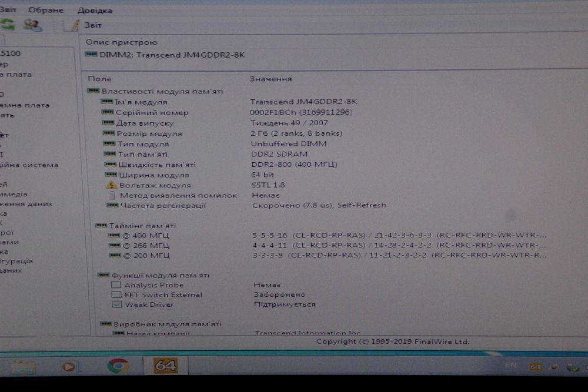Screen dimensions: 588x392
Task: Click the value 0002F1BCh (3169911296)
Action: click(301, 112)
